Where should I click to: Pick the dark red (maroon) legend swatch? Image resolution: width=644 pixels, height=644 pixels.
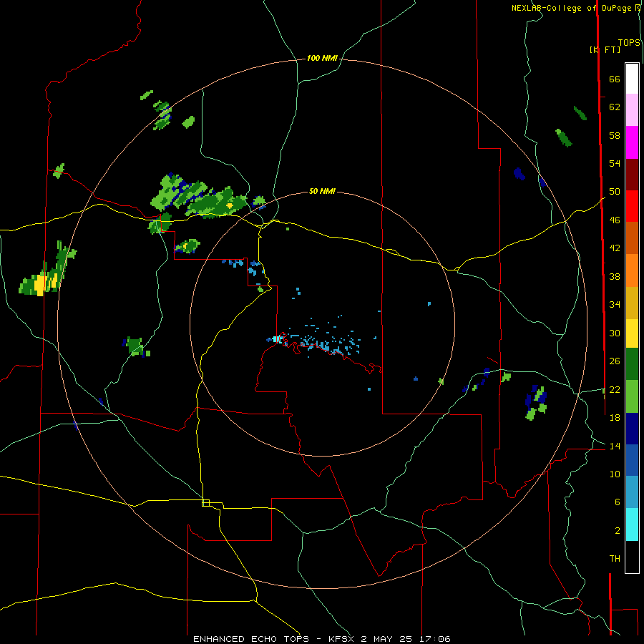632,174
